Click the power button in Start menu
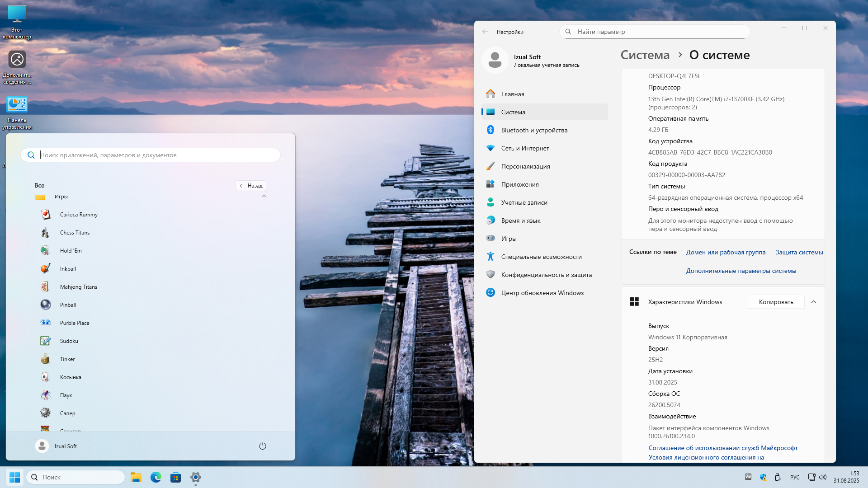Image resolution: width=868 pixels, height=488 pixels. point(263,446)
